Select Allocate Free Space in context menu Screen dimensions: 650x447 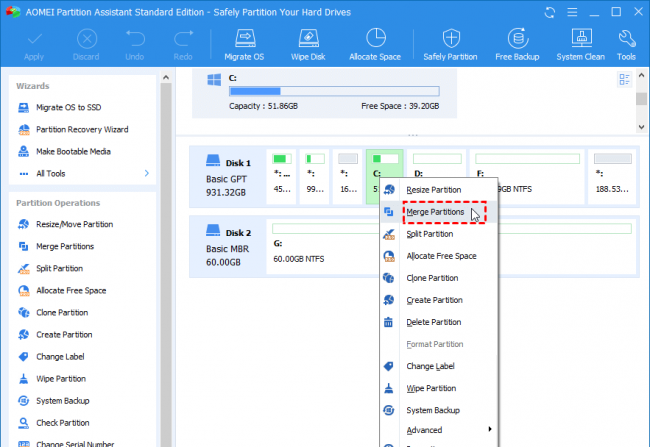click(439, 256)
